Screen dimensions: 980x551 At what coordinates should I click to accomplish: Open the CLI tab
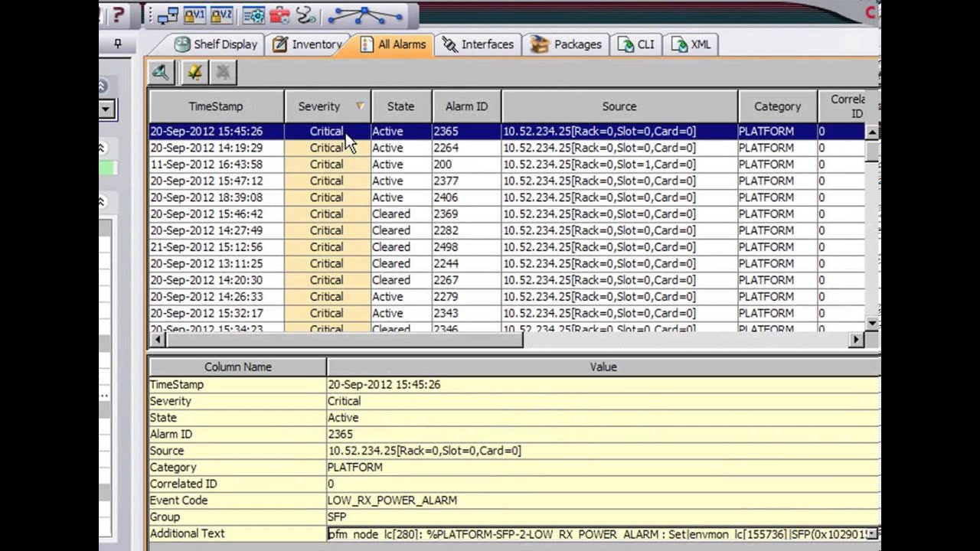(636, 44)
